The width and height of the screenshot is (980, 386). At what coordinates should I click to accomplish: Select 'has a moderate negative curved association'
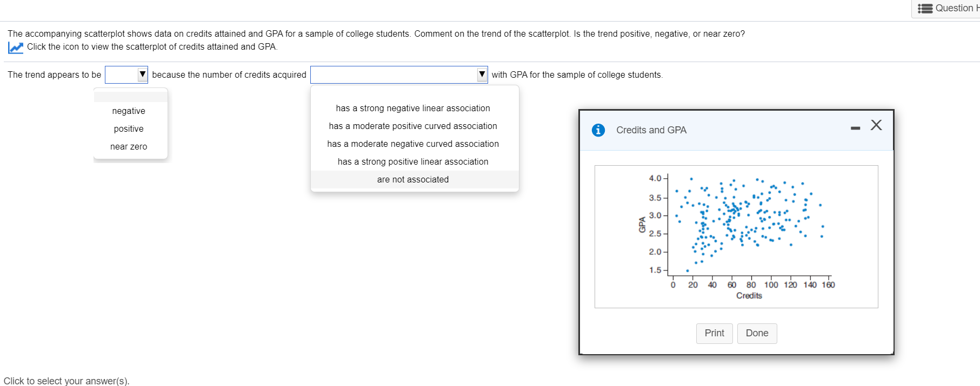[413, 144]
